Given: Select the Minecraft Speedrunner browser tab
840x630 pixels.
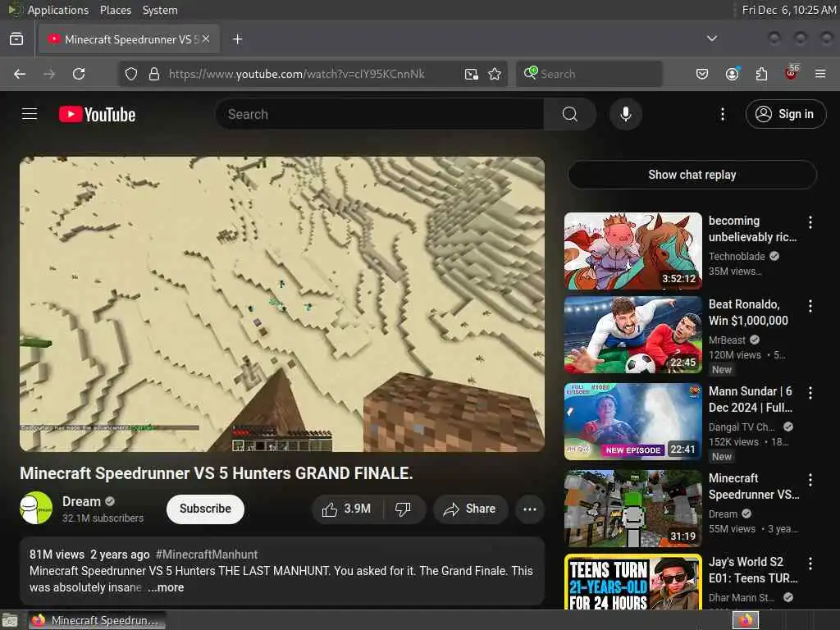Looking at the screenshot, I should pyautogui.click(x=129, y=39).
